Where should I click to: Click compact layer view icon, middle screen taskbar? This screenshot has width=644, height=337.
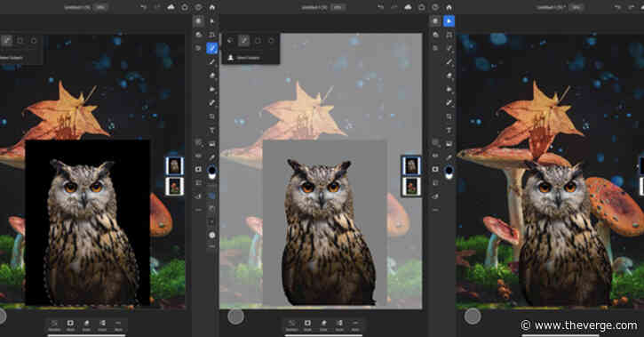pos(435,21)
